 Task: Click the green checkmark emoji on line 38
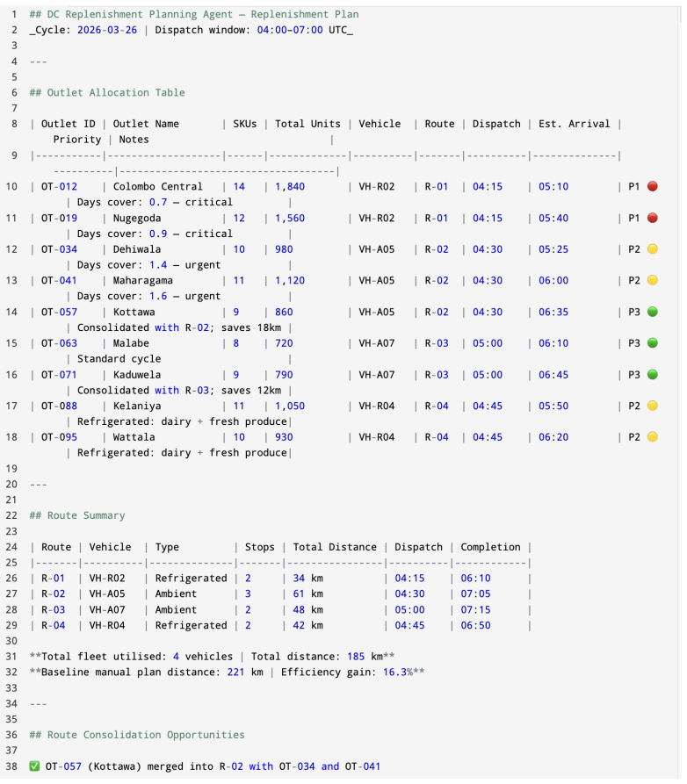click(34, 766)
